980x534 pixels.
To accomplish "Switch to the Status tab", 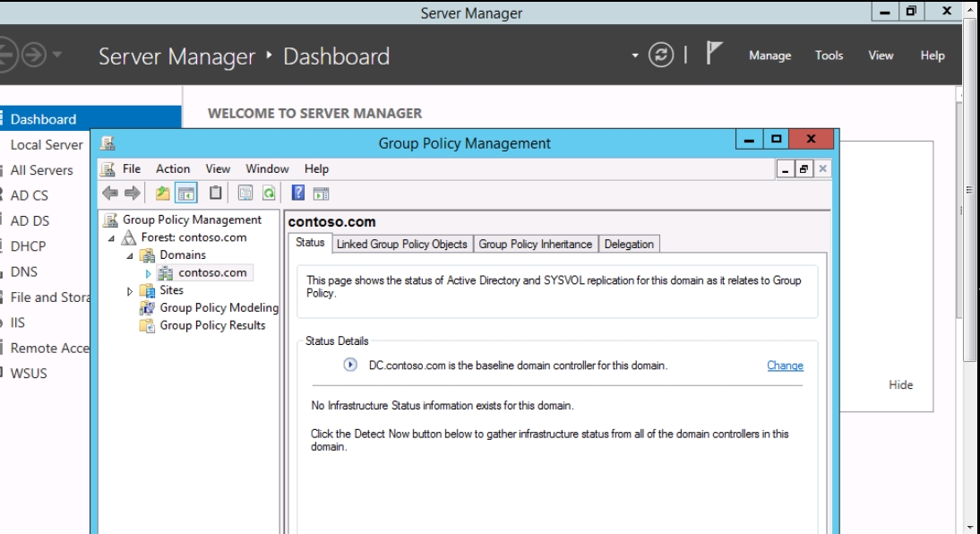I will coord(310,243).
